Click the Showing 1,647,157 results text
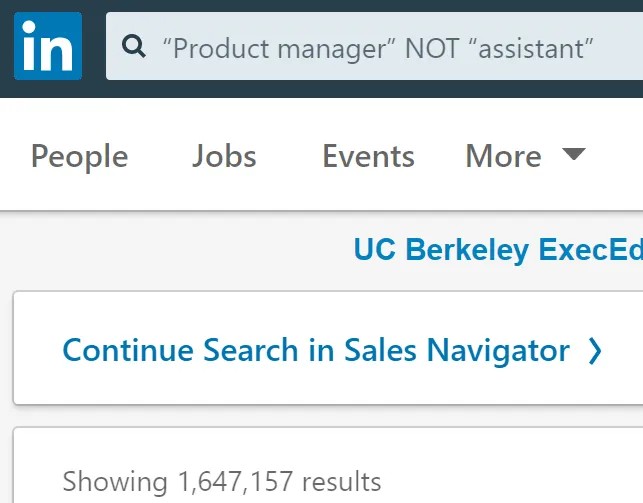Viewport: 643px width, 503px height. coord(222,482)
